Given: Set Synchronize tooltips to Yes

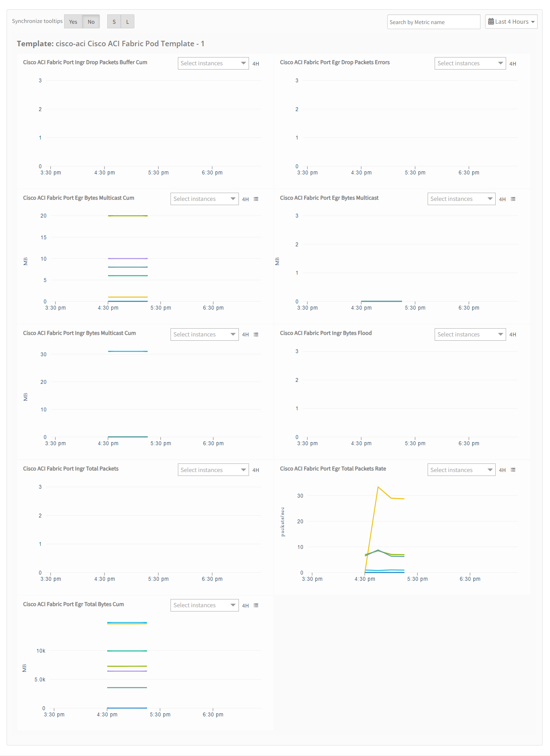Looking at the screenshot, I should click(x=73, y=22).
